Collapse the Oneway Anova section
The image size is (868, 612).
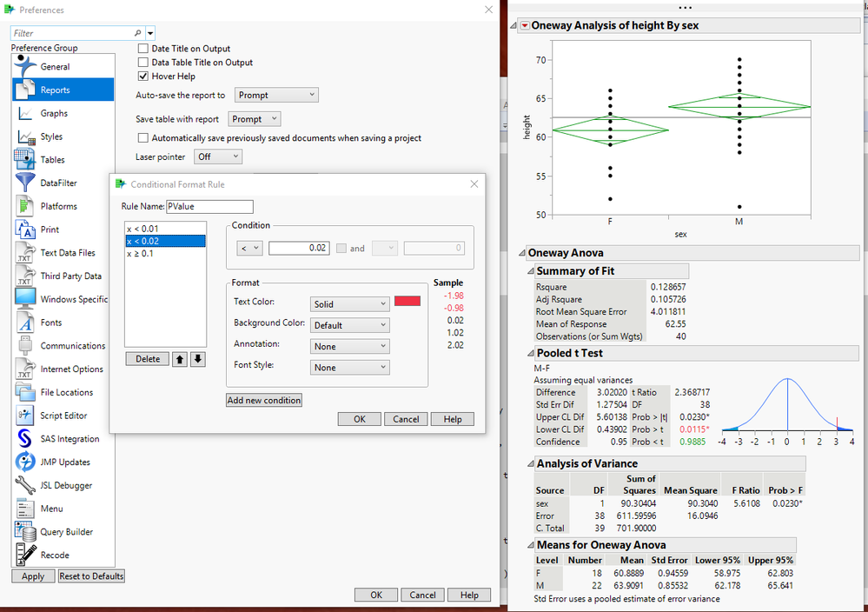pos(521,253)
